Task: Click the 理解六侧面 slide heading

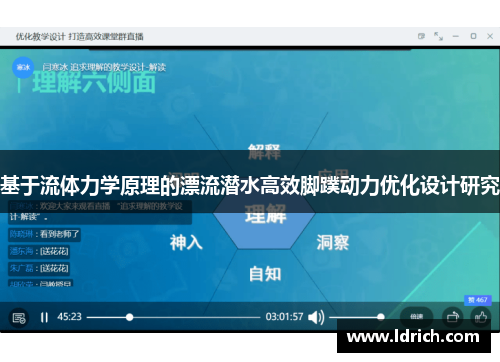Action: pyautogui.click(x=94, y=82)
